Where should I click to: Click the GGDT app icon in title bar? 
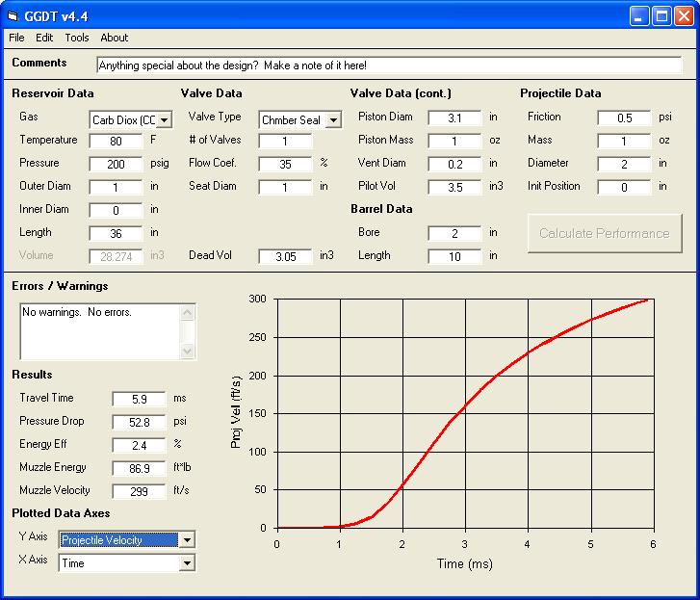pyautogui.click(x=13, y=15)
